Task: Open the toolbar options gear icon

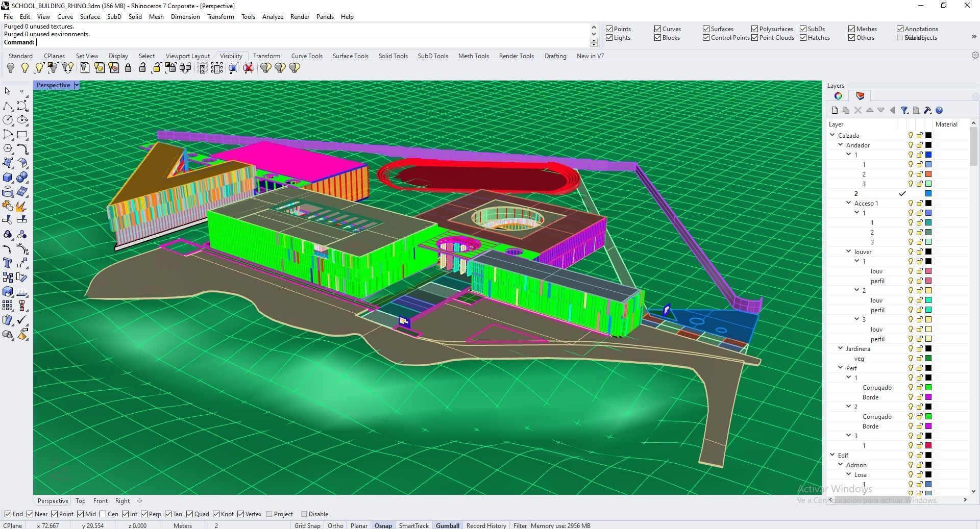Action: pos(975,55)
